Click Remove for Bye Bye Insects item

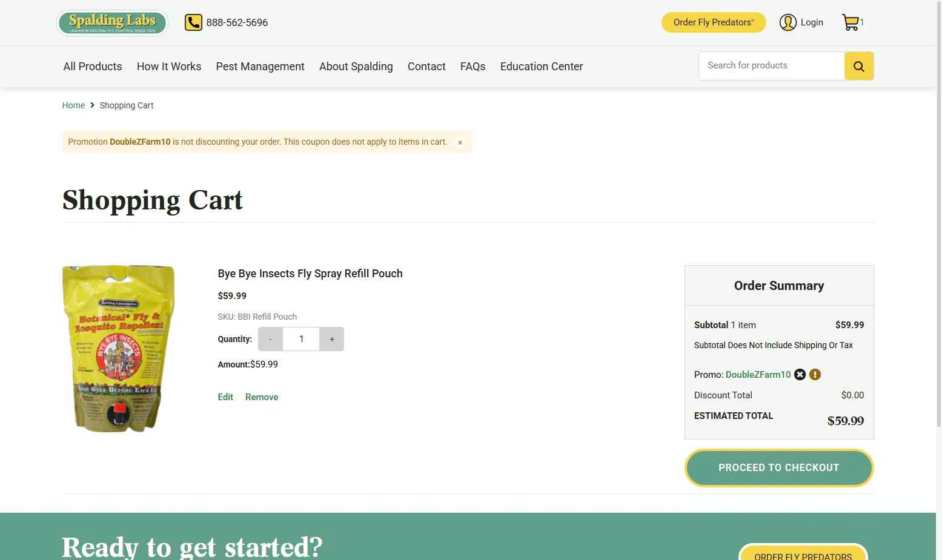click(262, 397)
